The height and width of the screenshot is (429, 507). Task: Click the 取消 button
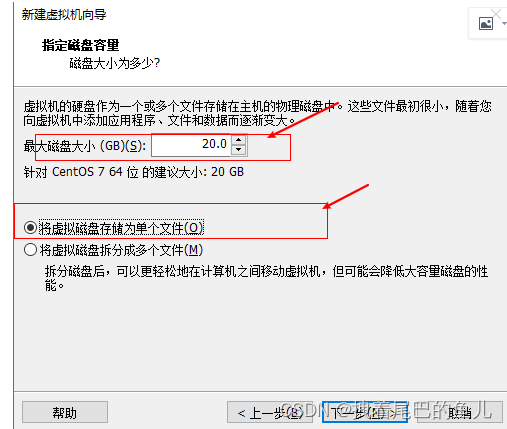point(459,413)
